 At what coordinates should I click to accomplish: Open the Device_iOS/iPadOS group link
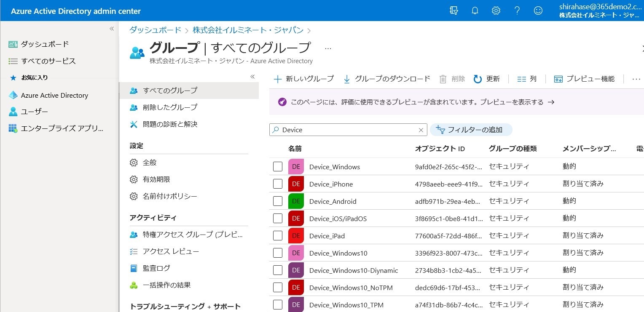point(338,219)
